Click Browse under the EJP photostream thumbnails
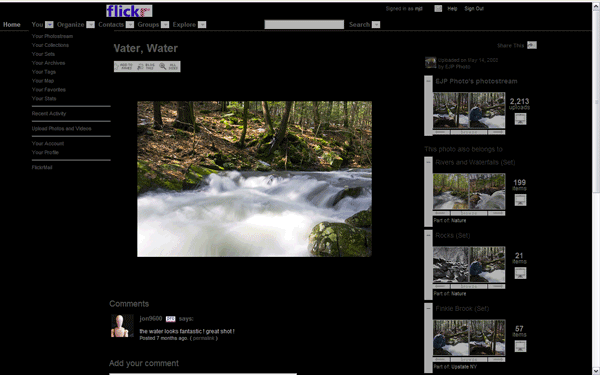The width and height of the screenshot is (600, 375). pos(469,132)
